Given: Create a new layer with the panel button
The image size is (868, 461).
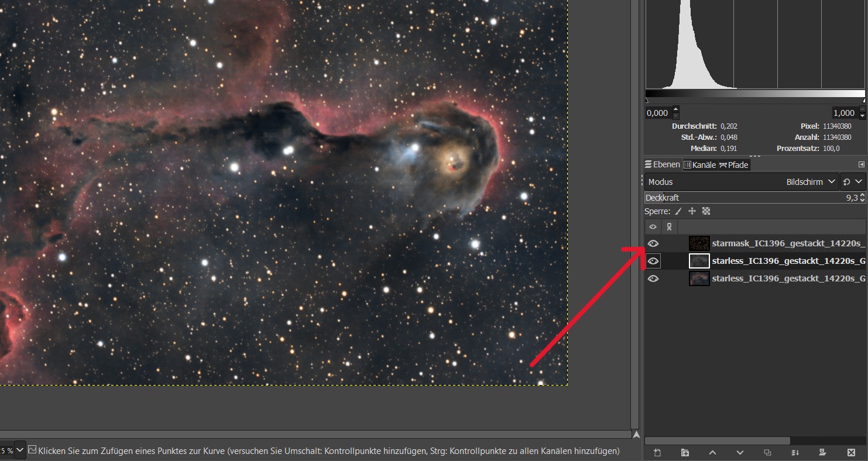Looking at the screenshot, I should click(x=657, y=452).
